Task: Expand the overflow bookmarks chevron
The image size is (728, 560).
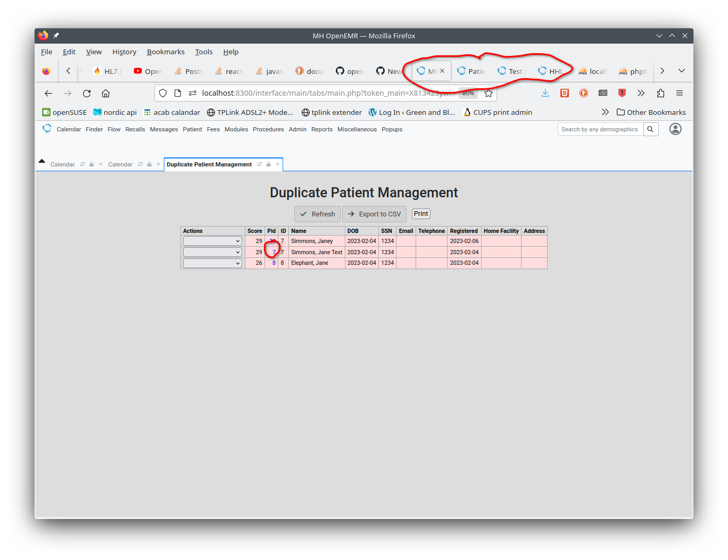Action: tap(605, 112)
